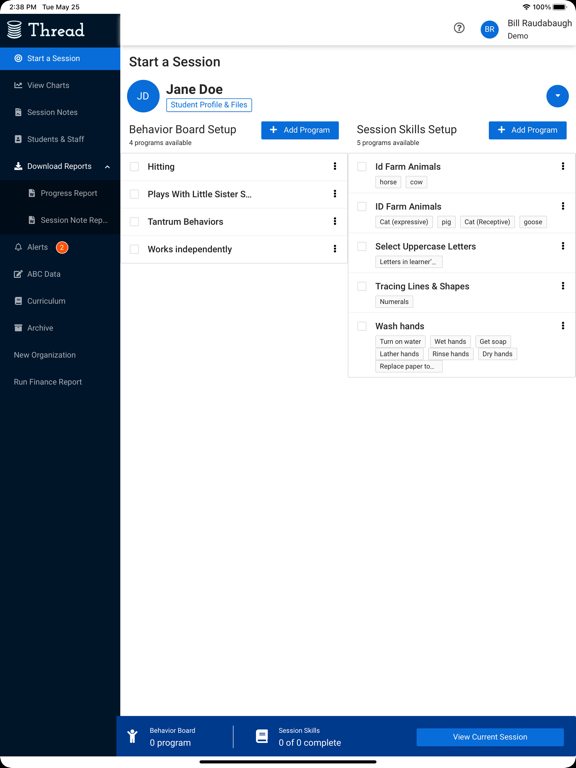This screenshot has width=576, height=768.
Task: Open Archive from sidebar
Action: pos(60,328)
